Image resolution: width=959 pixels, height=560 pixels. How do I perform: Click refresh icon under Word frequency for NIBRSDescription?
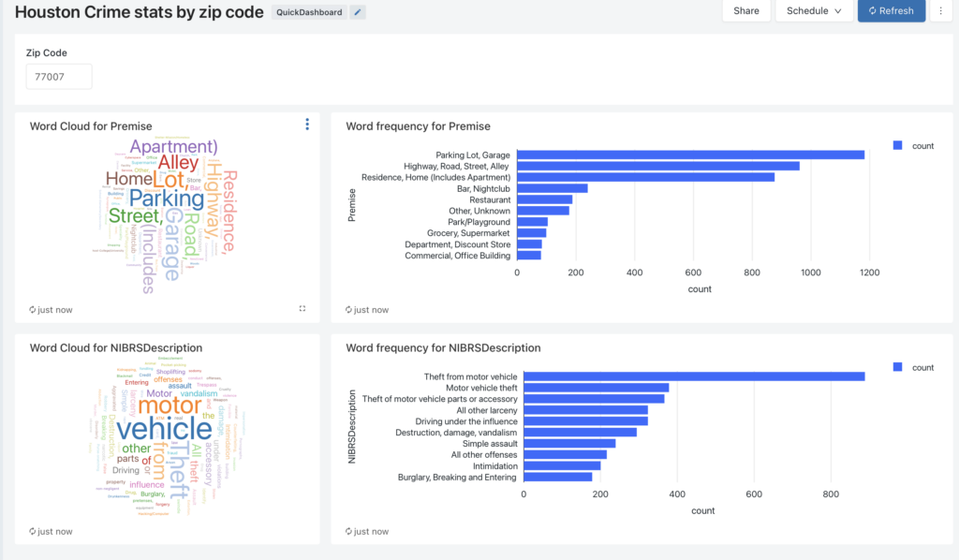(x=349, y=532)
